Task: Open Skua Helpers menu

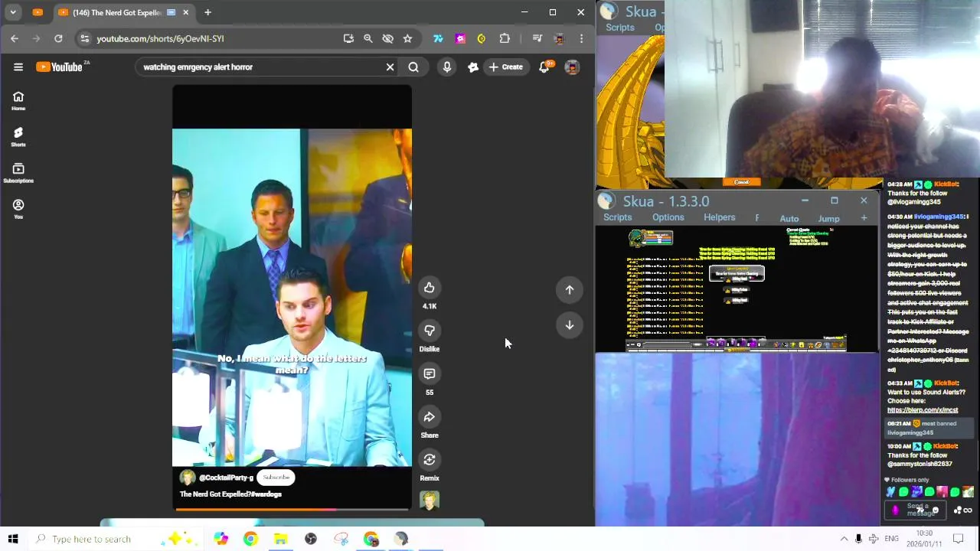Action: click(x=719, y=217)
